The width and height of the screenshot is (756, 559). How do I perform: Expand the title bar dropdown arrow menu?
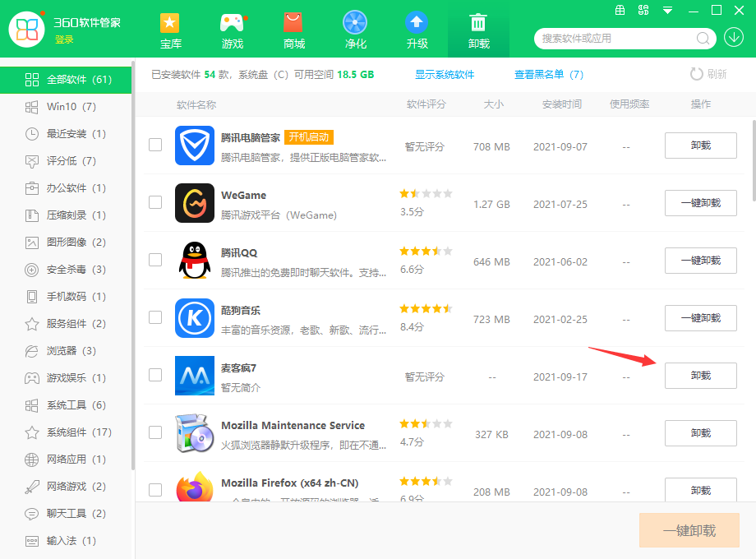pos(666,11)
